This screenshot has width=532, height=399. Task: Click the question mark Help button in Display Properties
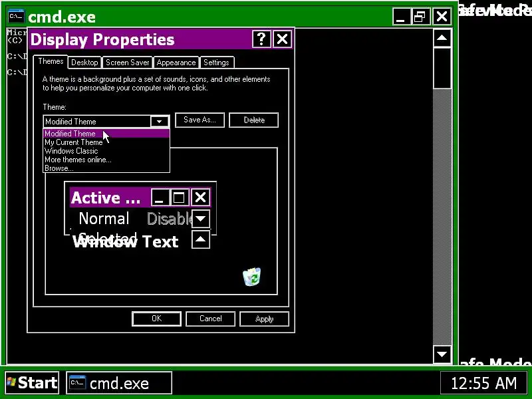pyautogui.click(x=261, y=39)
